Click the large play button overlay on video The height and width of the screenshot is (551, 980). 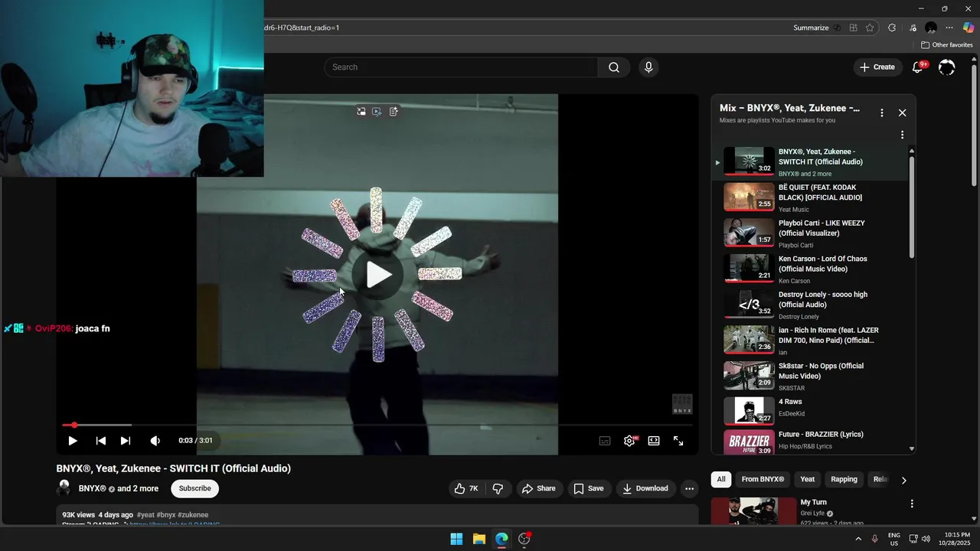click(x=377, y=275)
